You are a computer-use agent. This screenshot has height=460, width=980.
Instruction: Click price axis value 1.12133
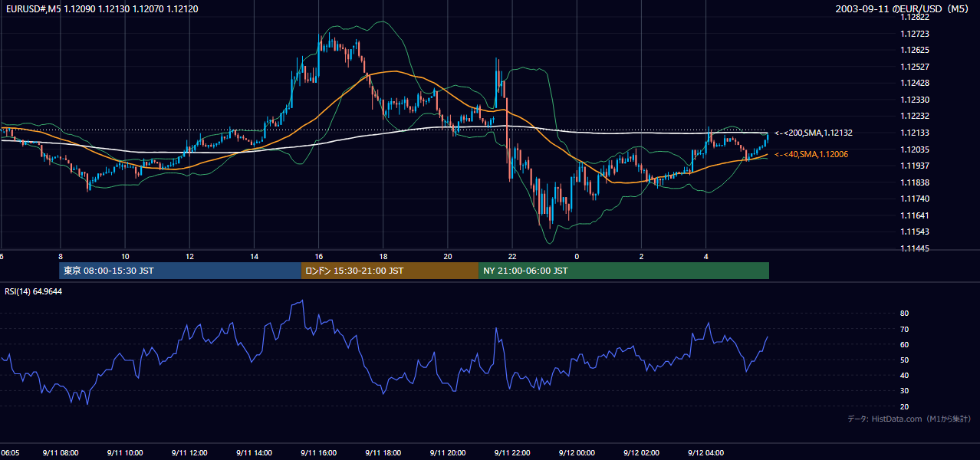(x=915, y=133)
